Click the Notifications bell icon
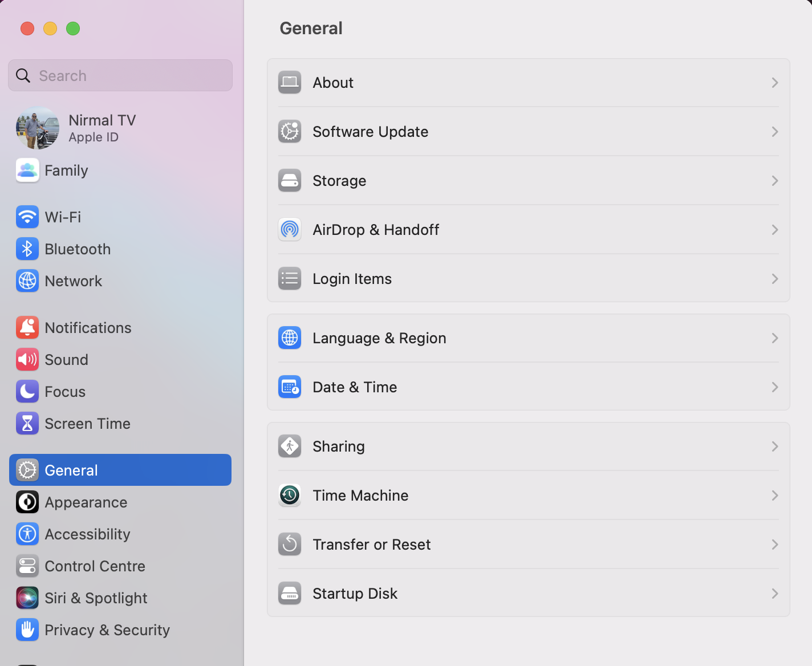812x666 pixels. [27, 328]
